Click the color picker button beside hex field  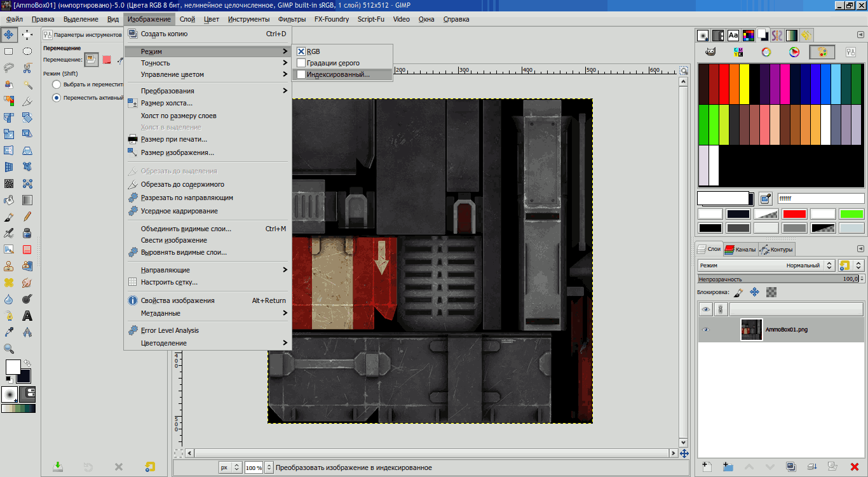click(765, 198)
